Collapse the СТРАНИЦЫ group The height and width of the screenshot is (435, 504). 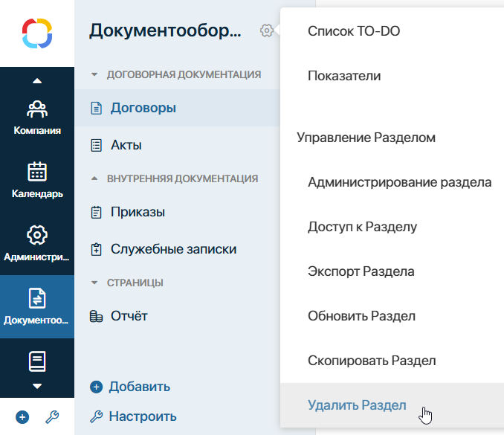94,283
